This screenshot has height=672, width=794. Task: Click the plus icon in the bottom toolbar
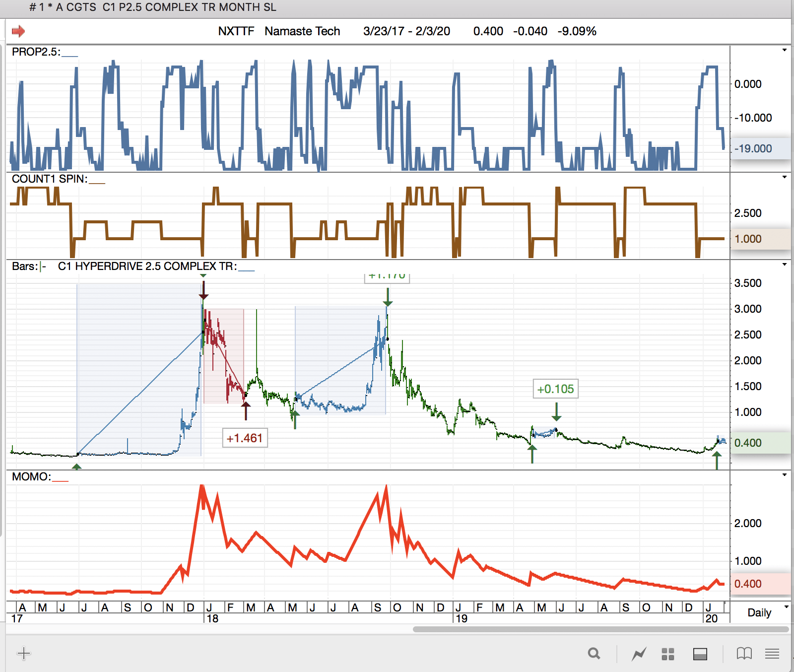pyautogui.click(x=24, y=653)
